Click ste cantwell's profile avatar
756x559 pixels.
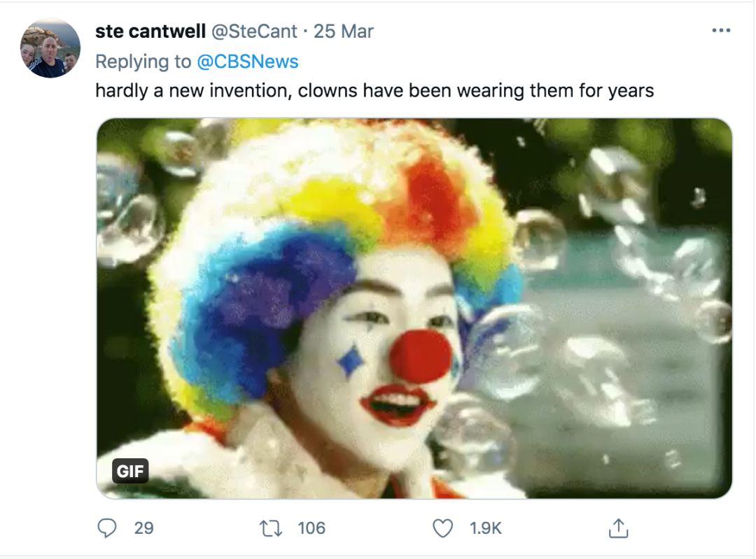(x=50, y=48)
